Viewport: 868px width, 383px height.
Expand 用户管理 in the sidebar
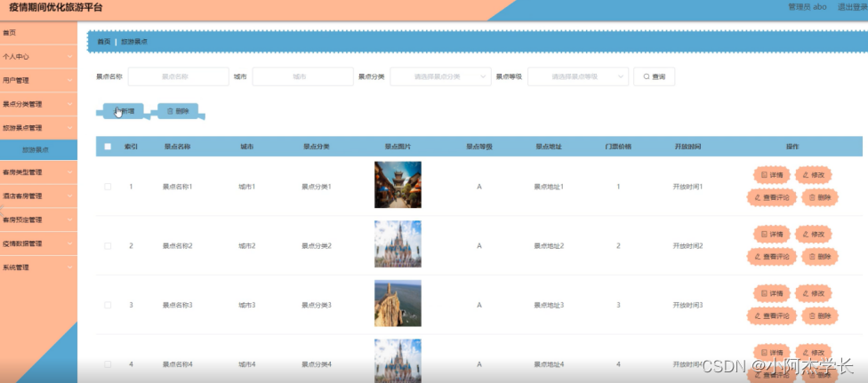(x=39, y=80)
